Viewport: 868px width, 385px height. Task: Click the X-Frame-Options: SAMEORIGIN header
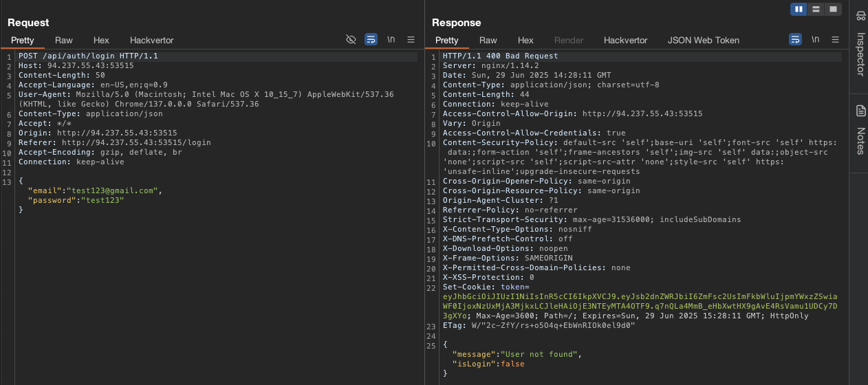pos(508,258)
